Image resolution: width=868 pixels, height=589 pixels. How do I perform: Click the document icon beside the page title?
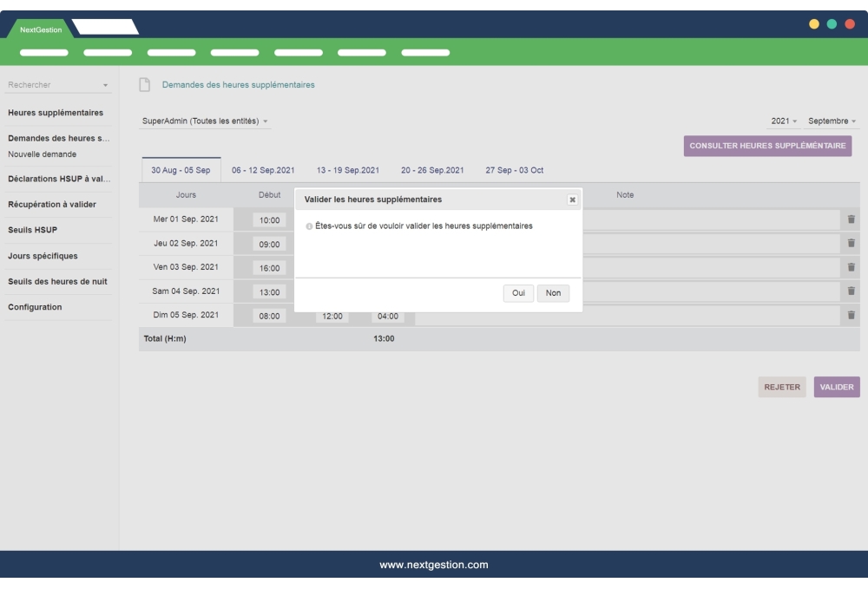pyautogui.click(x=141, y=83)
